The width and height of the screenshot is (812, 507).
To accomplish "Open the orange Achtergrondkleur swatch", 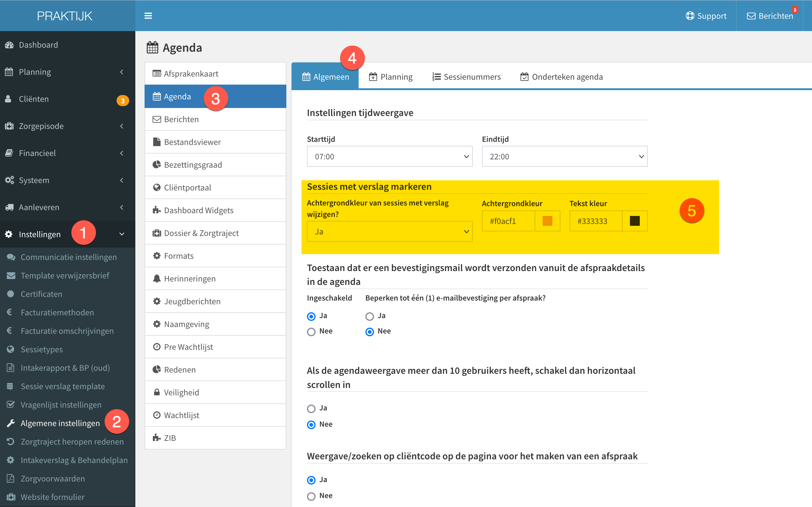I will pyautogui.click(x=547, y=221).
